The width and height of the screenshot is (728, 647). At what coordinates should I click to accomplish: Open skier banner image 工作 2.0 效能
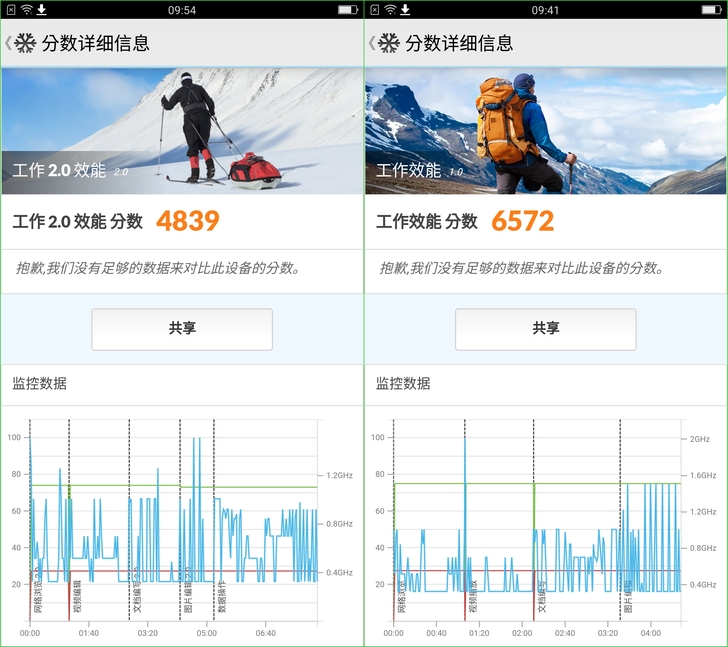pyautogui.click(x=182, y=131)
